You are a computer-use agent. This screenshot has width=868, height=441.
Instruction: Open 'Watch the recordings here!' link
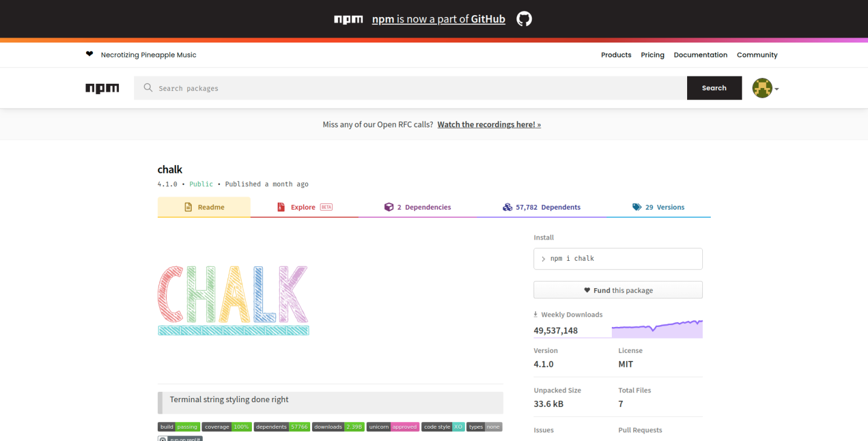click(489, 124)
